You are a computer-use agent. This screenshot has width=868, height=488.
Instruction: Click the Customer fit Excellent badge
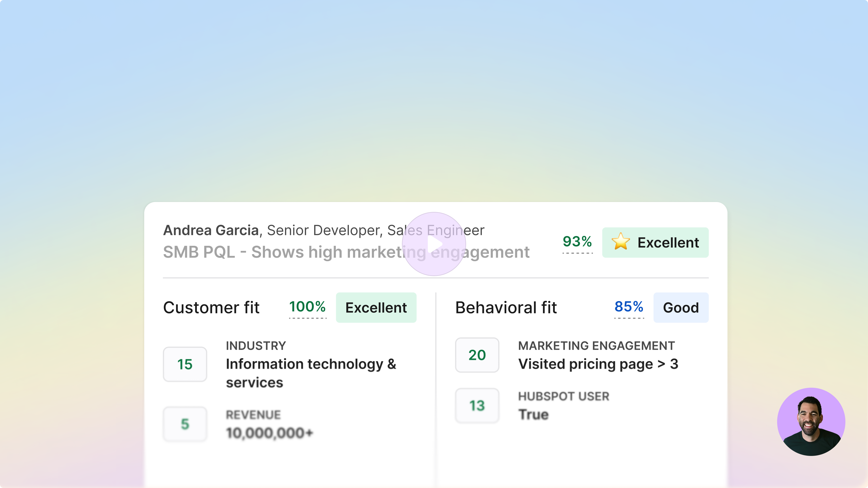pyautogui.click(x=376, y=308)
